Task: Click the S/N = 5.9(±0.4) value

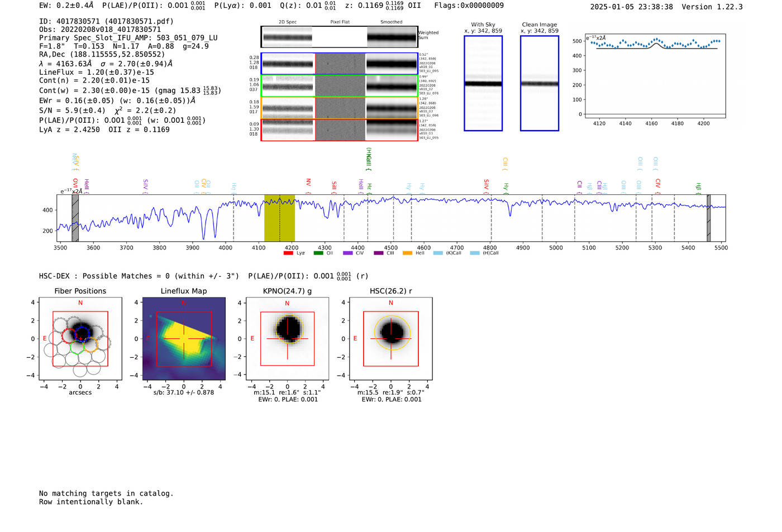Action: (72, 111)
